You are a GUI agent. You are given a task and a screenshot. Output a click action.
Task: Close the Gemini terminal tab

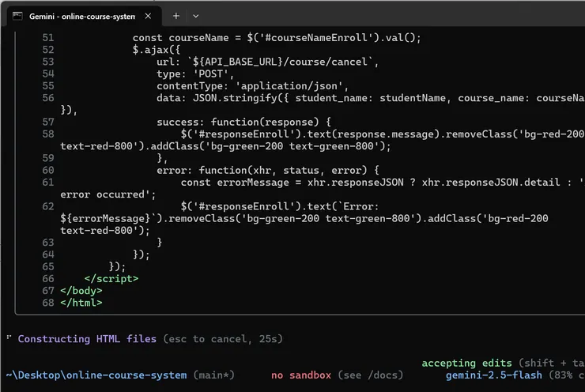point(148,16)
